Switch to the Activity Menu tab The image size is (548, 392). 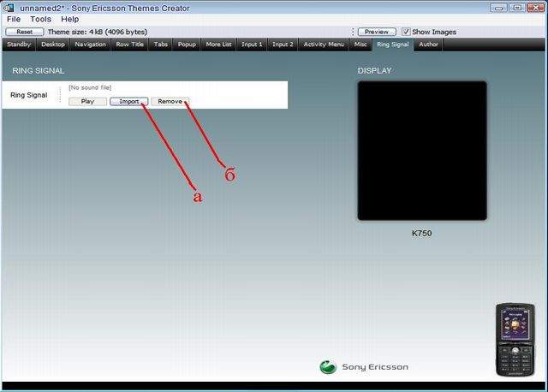324,45
